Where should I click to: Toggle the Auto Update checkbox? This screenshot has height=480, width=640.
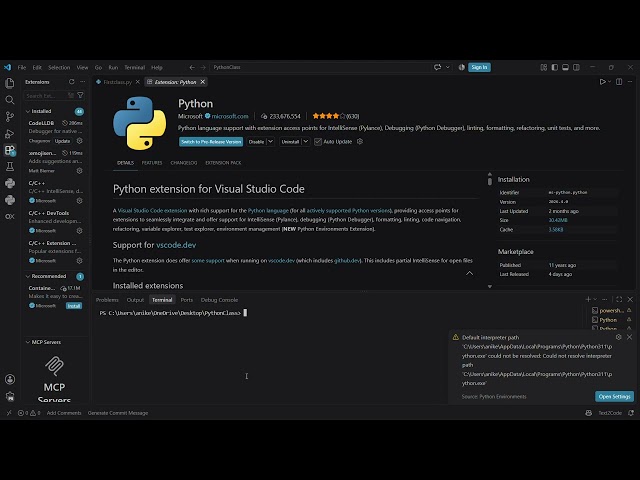[x=318, y=142]
